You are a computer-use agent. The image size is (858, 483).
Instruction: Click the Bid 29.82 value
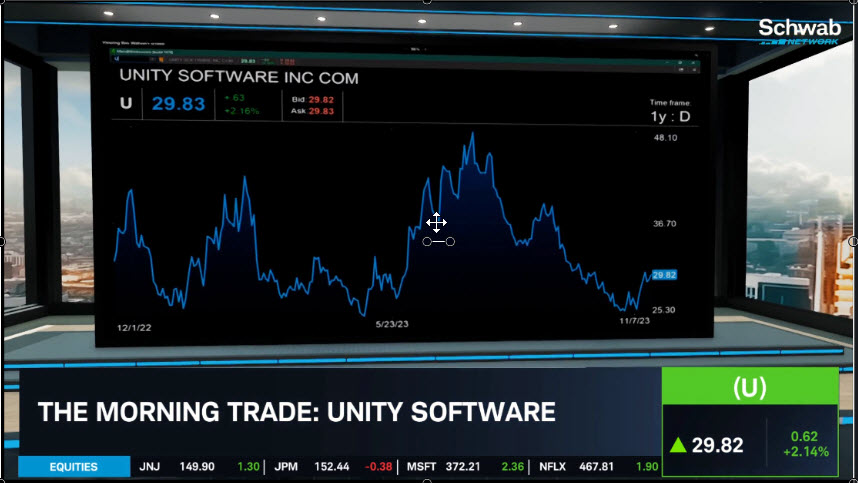[321, 100]
